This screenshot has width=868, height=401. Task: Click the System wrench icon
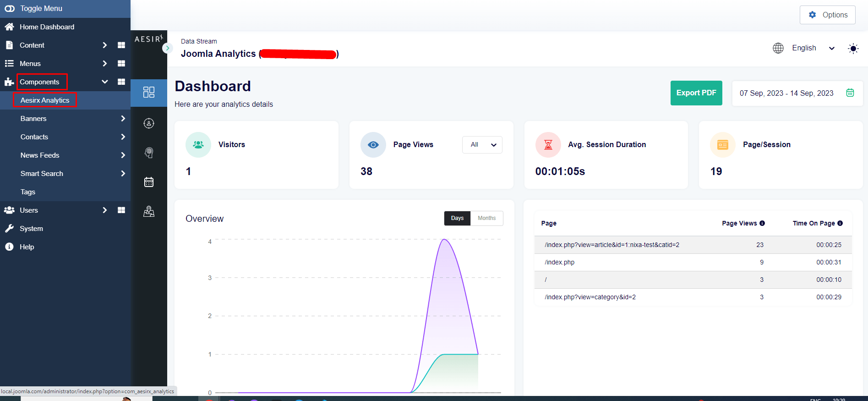9,228
